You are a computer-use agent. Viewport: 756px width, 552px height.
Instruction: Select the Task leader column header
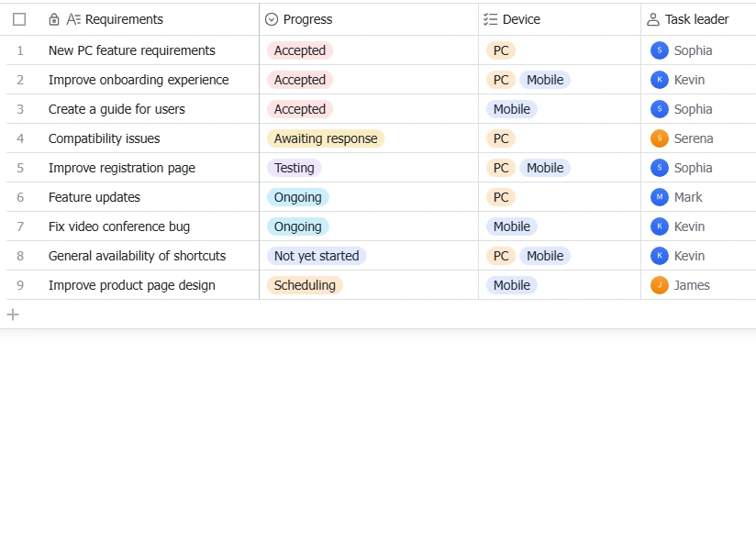[698, 19]
